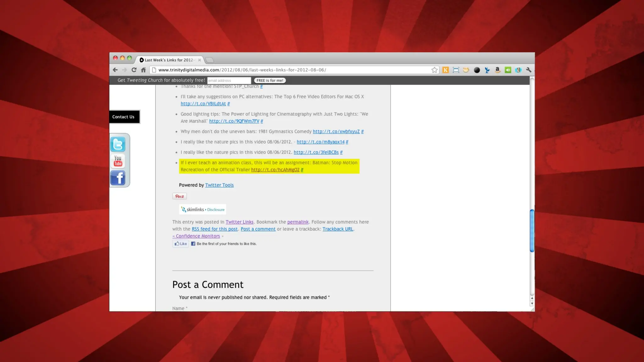
Task: Click the email address input field
Action: click(x=229, y=80)
